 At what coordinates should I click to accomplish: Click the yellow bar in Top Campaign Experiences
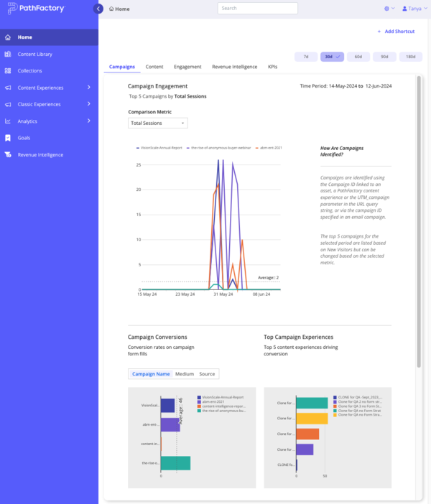coord(312,419)
